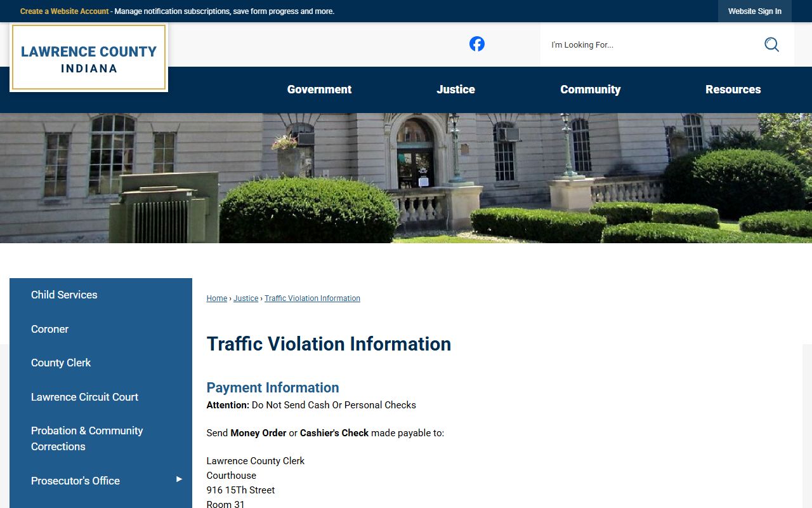The width and height of the screenshot is (812, 508).
Task: Click the Traffic Violation Information heading
Action: [329, 344]
